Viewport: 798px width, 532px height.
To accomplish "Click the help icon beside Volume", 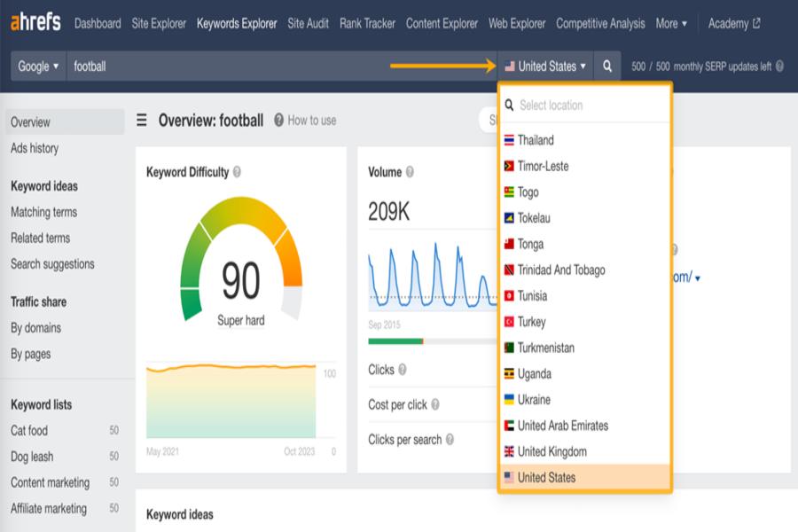I will pos(410,172).
